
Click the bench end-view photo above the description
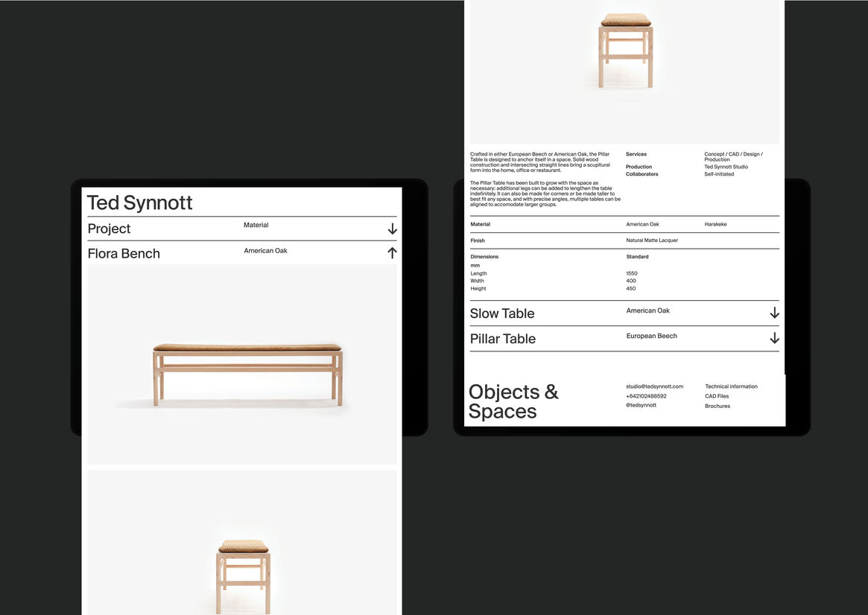626,52
